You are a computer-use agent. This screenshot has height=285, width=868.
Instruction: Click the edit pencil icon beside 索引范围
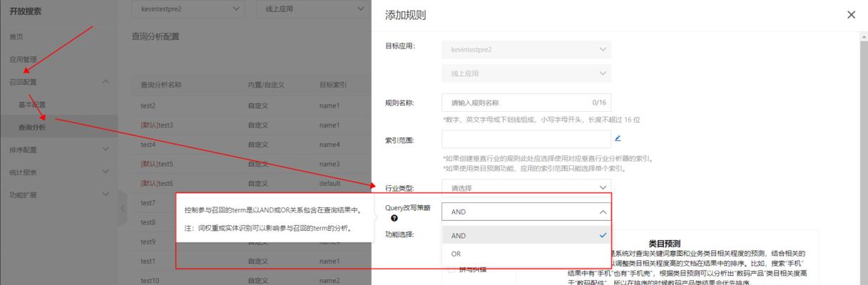618,138
